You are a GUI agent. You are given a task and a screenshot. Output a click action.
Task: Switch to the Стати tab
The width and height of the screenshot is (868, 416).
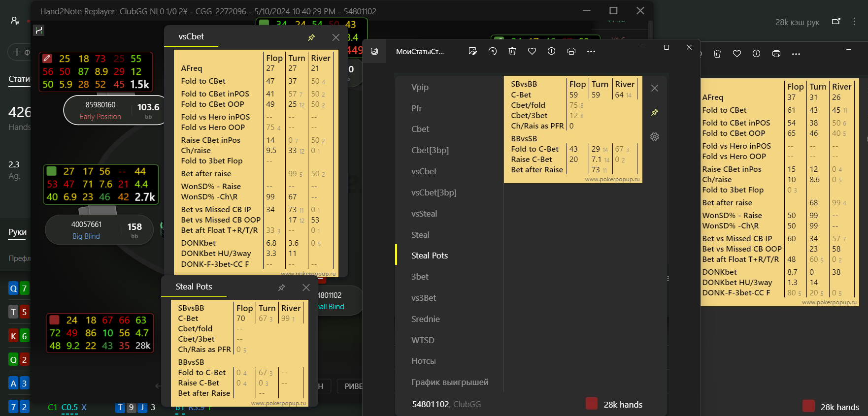click(19, 79)
